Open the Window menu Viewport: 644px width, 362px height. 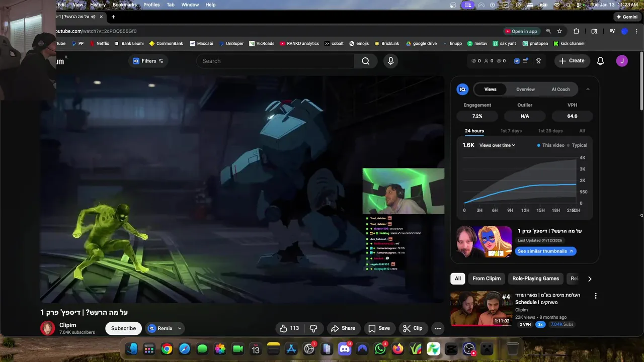(190, 5)
